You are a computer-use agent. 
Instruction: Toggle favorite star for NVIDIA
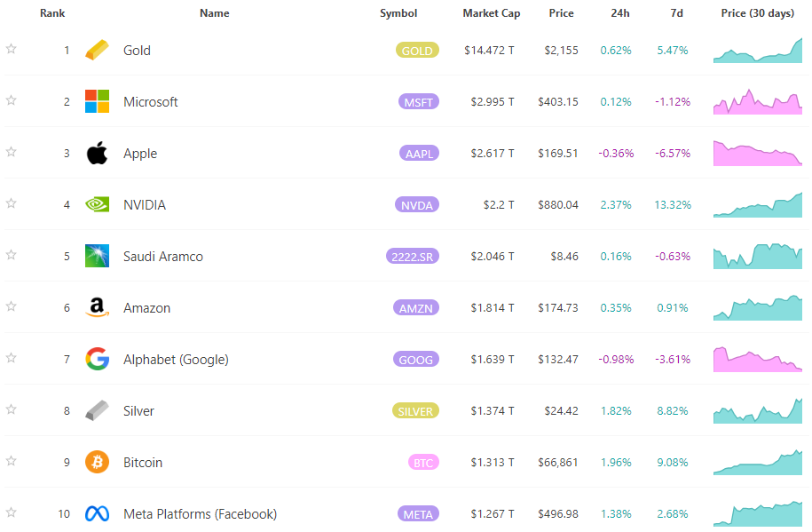click(12, 203)
